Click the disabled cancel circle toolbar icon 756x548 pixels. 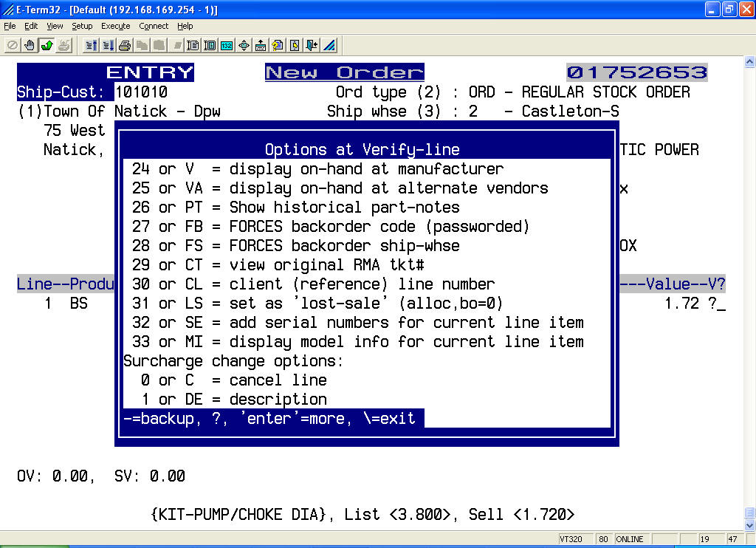(13, 45)
